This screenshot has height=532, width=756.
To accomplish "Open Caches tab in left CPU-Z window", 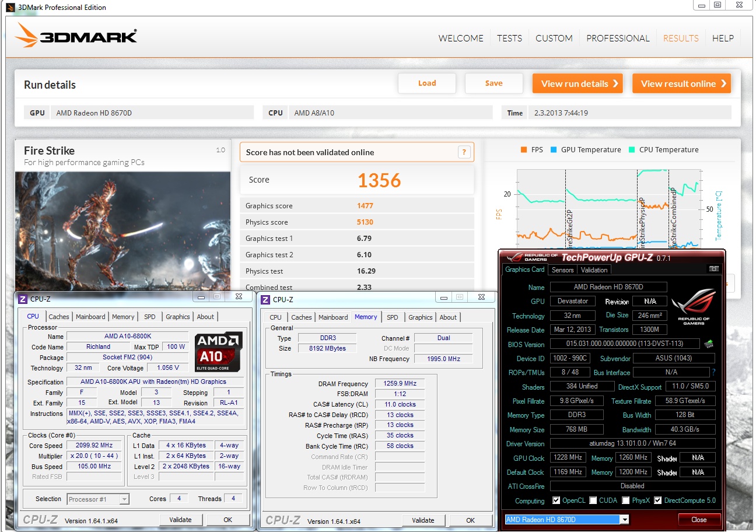I will (58, 317).
